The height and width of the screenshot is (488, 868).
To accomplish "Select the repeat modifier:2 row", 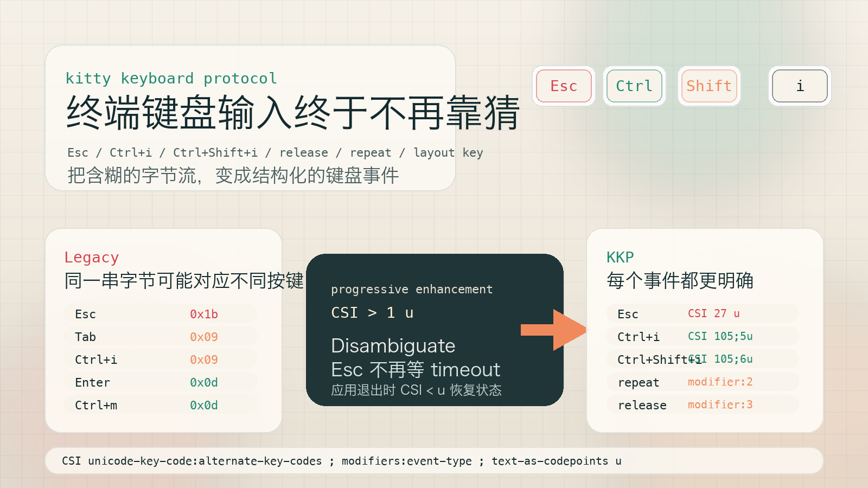I will click(x=702, y=382).
